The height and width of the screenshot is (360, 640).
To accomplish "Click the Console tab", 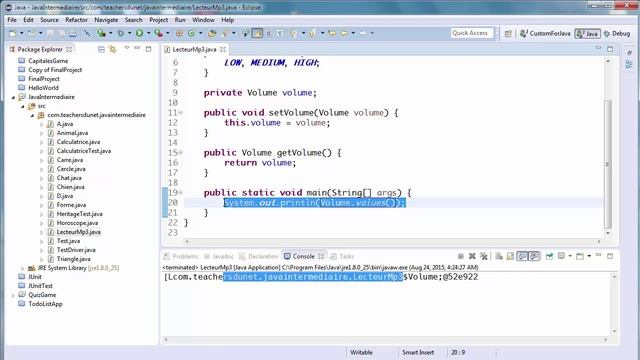I will click(x=304, y=256).
